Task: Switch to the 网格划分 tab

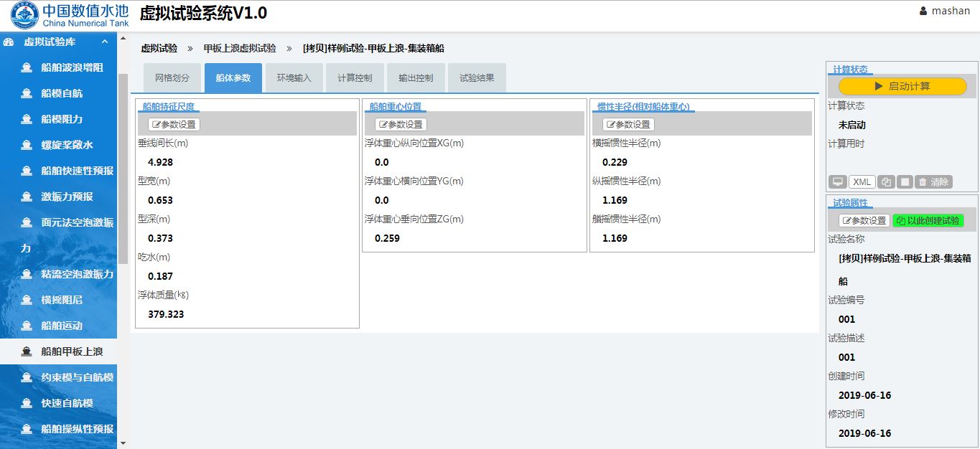Action: (x=172, y=77)
